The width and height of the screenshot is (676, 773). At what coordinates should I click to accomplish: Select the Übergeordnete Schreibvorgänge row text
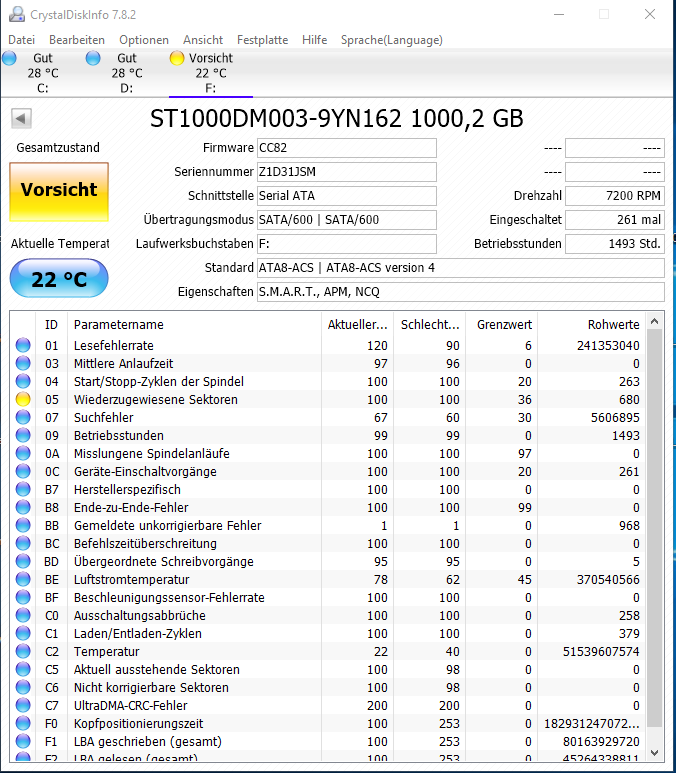tap(164, 562)
